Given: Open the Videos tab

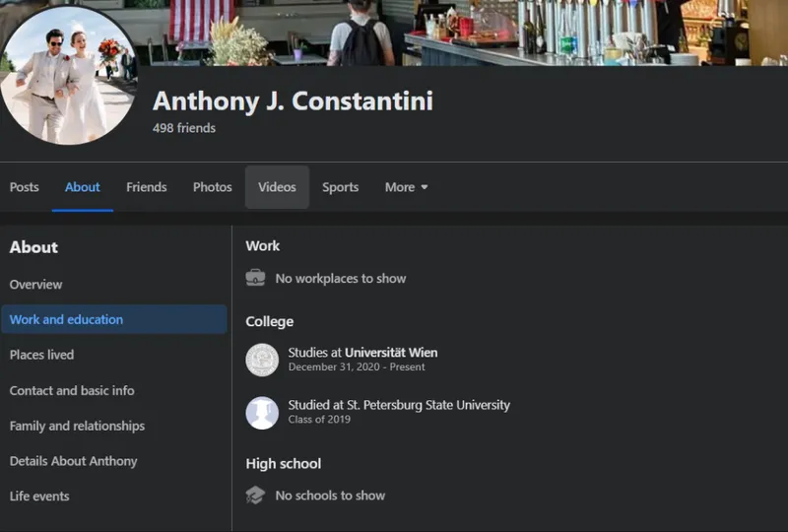Looking at the screenshot, I should coord(277,187).
